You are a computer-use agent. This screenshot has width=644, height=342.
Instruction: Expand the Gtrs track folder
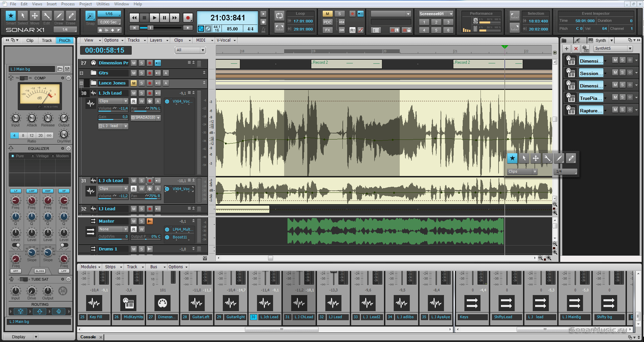[x=81, y=73]
